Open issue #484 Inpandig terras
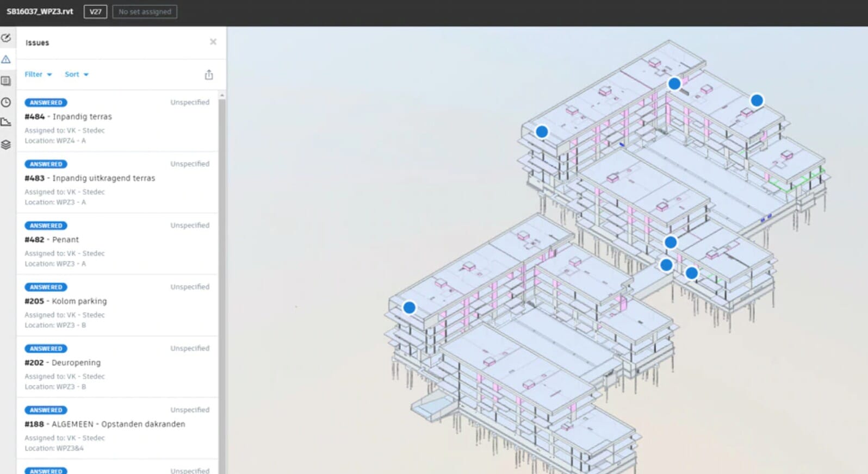Viewport: 868px width, 474px height. click(x=82, y=116)
